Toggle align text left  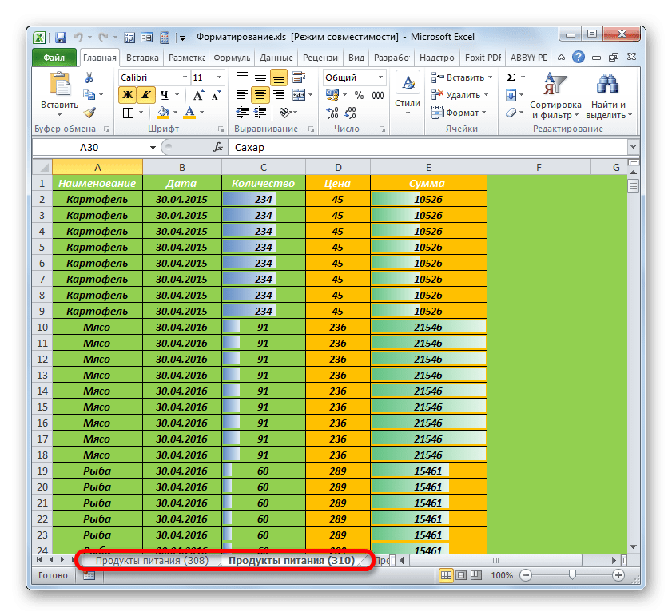[x=242, y=95]
